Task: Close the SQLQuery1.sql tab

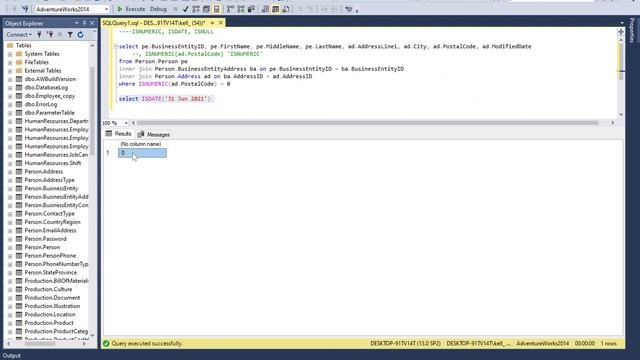Action: pos(221,23)
